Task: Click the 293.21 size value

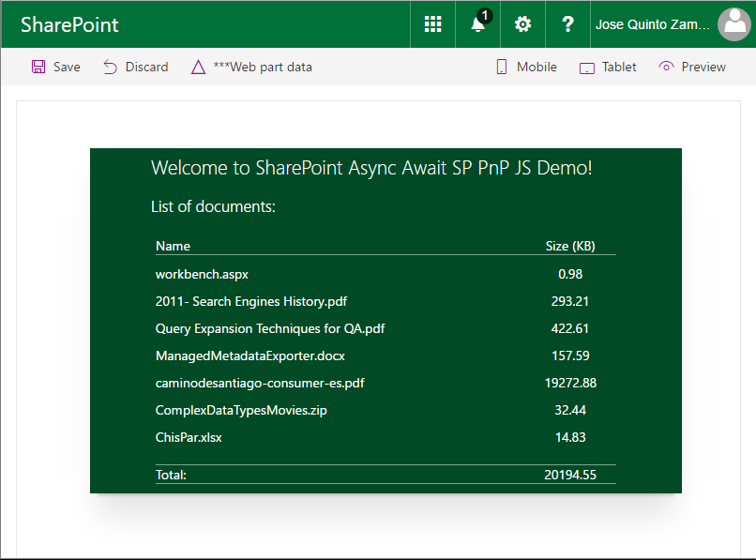Action: click(570, 301)
